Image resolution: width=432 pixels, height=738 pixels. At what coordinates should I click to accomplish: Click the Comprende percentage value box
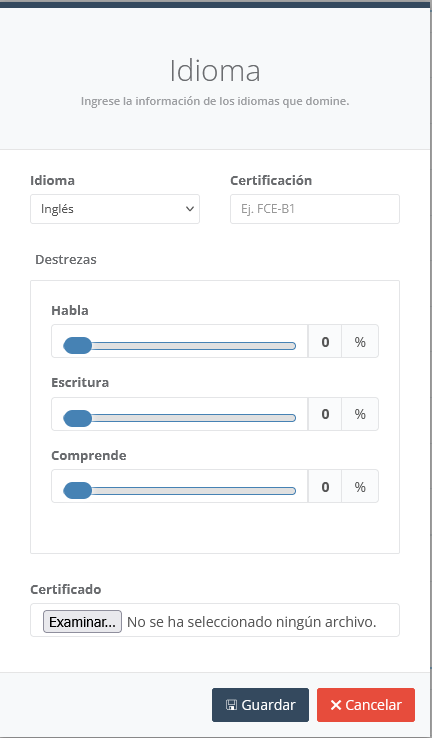click(x=325, y=486)
